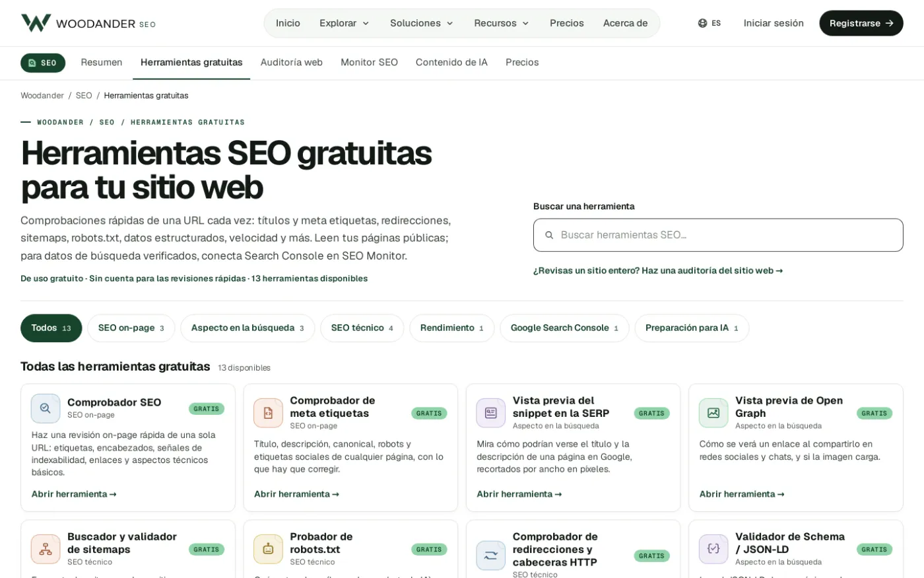The height and width of the screenshot is (578, 924).
Task: Click the Probador de robots.txt icon
Action: click(x=268, y=549)
